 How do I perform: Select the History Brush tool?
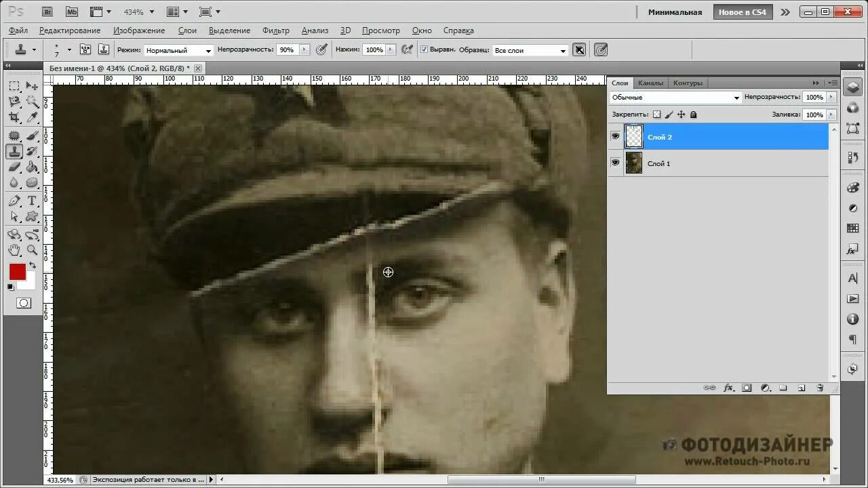point(32,151)
